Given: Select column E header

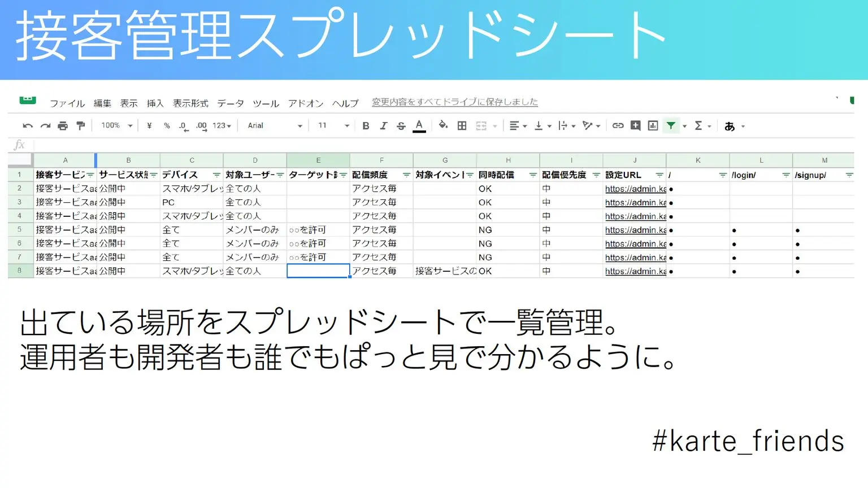Looking at the screenshot, I should [318, 160].
